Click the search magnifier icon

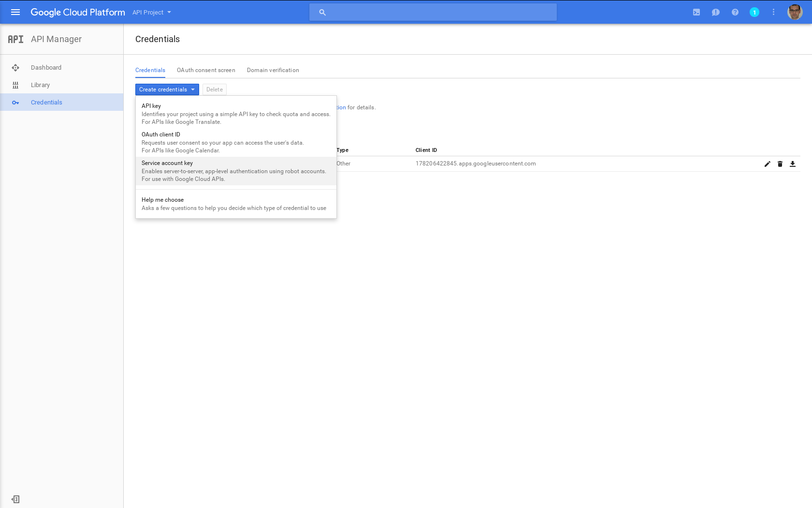[x=322, y=12]
